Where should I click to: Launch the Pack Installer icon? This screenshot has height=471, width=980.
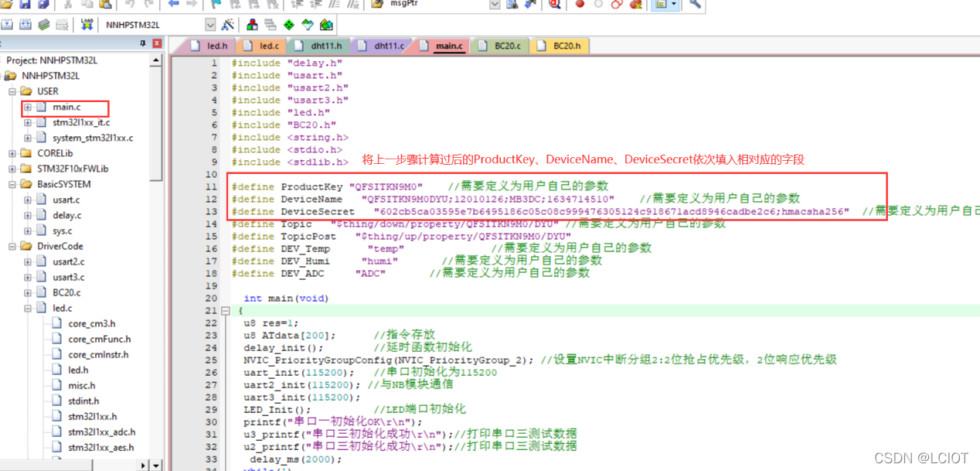point(326,25)
